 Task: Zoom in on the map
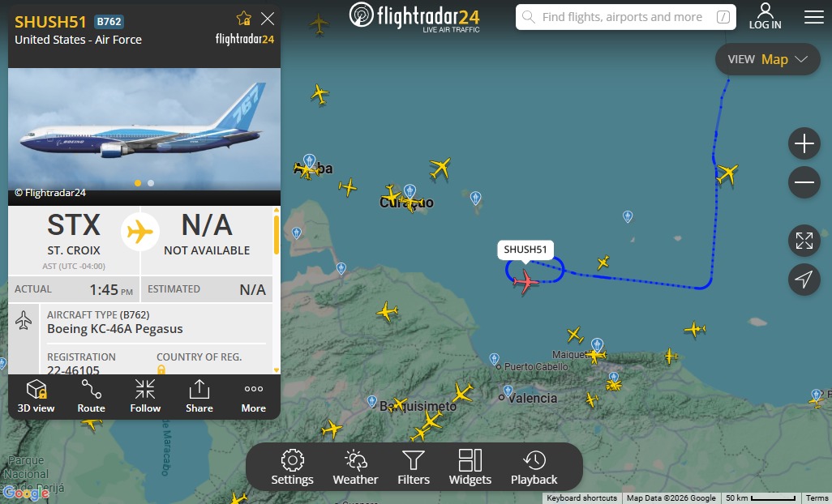[804, 143]
